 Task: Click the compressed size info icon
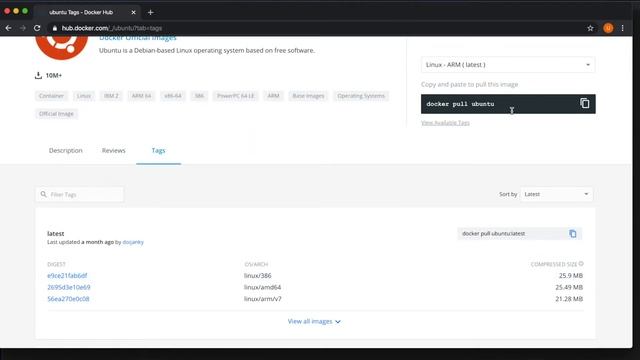(581, 264)
